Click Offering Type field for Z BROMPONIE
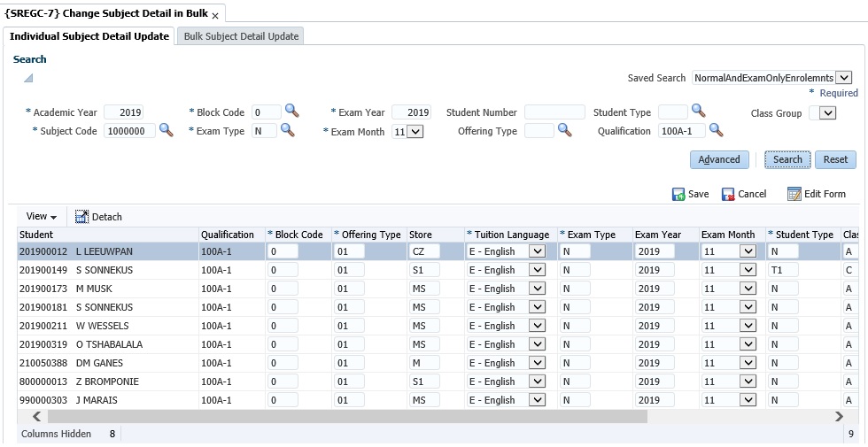The height and width of the screenshot is (447, 868). (x=349, y=381)
